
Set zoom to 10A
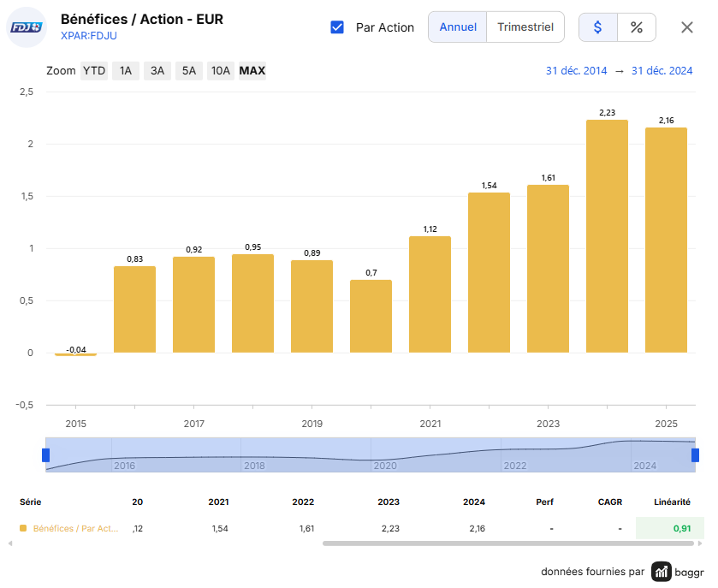click(220, 71)
